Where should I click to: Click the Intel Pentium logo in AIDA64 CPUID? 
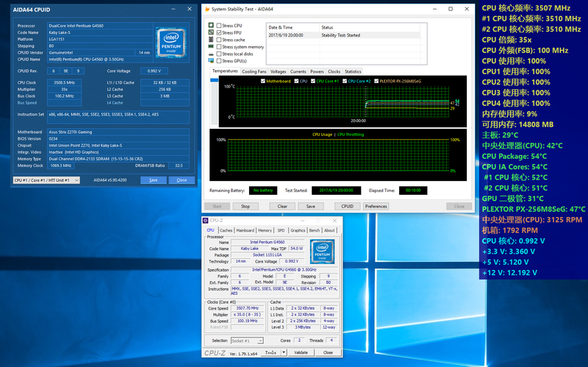click(171, 43)
